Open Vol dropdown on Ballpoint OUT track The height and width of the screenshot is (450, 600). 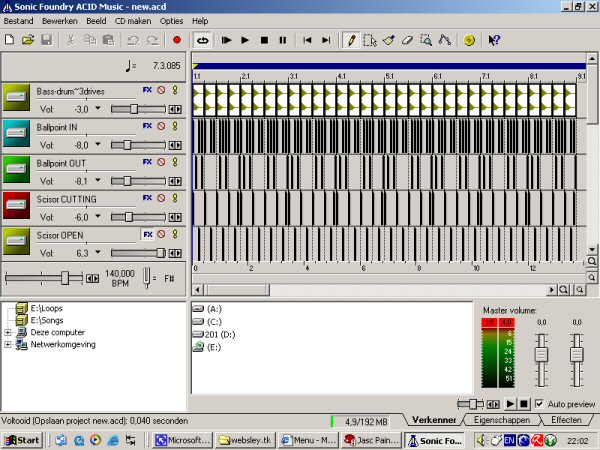tap(98, 180)
